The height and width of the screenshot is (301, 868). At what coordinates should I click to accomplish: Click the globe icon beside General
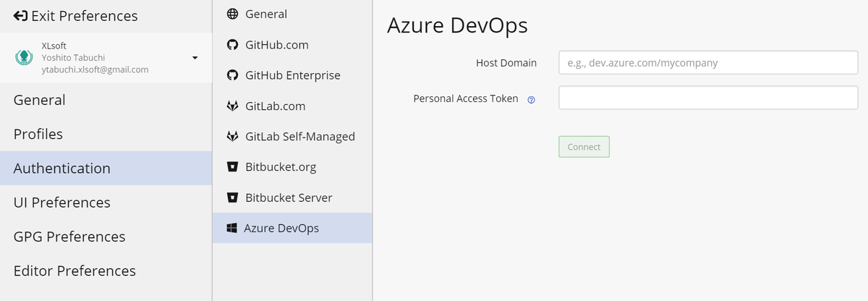232,14
